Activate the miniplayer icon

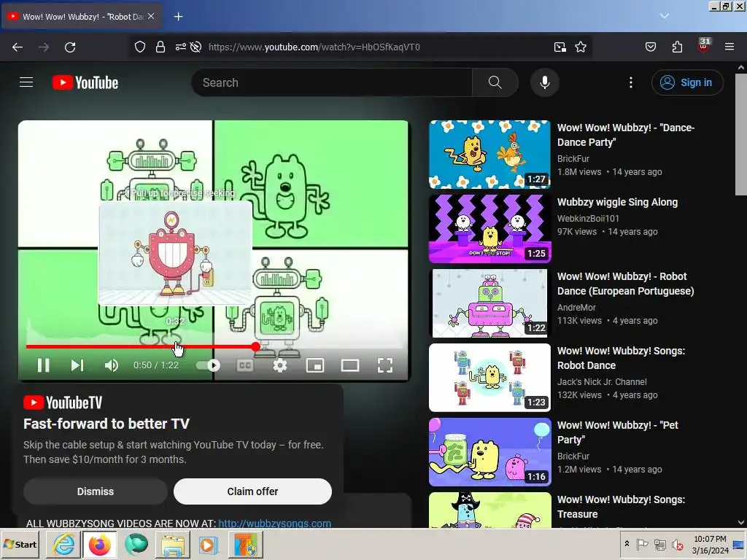(315, 365)
